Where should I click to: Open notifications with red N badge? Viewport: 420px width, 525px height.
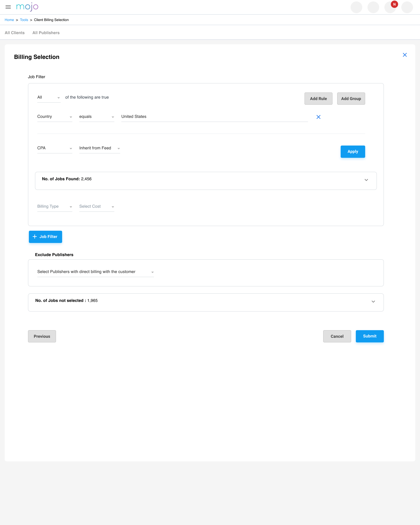point(390,7)
